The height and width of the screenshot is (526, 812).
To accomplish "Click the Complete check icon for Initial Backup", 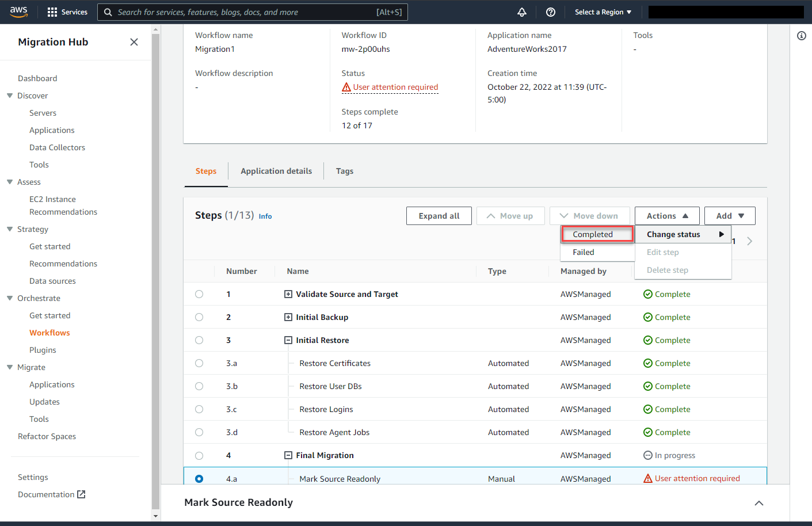I will (648, 317).
